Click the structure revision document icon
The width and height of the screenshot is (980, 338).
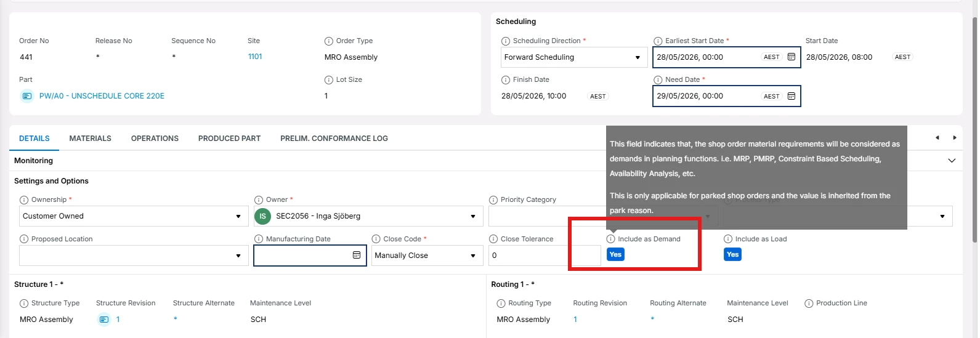click(x=104, y=320)
